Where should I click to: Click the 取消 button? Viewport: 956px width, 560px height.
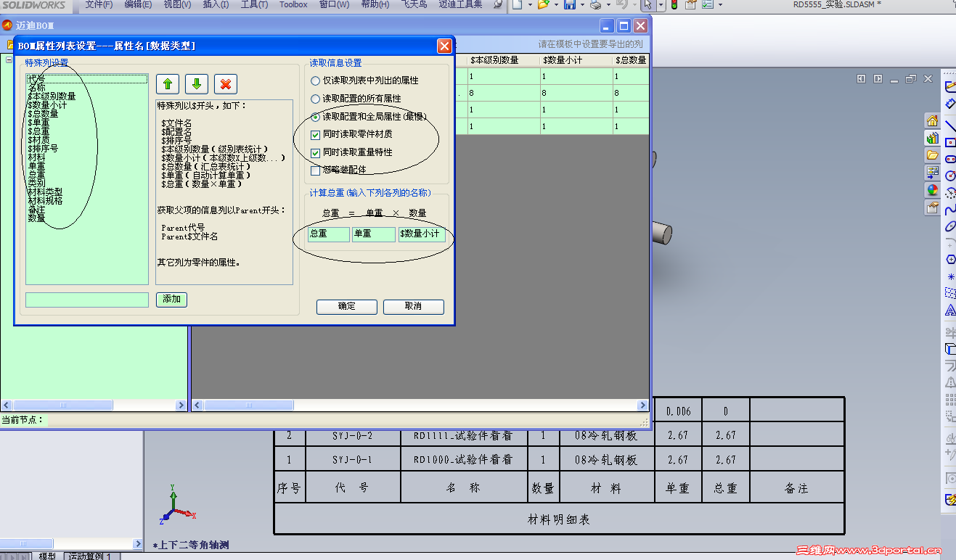click(x=413, y=306)
